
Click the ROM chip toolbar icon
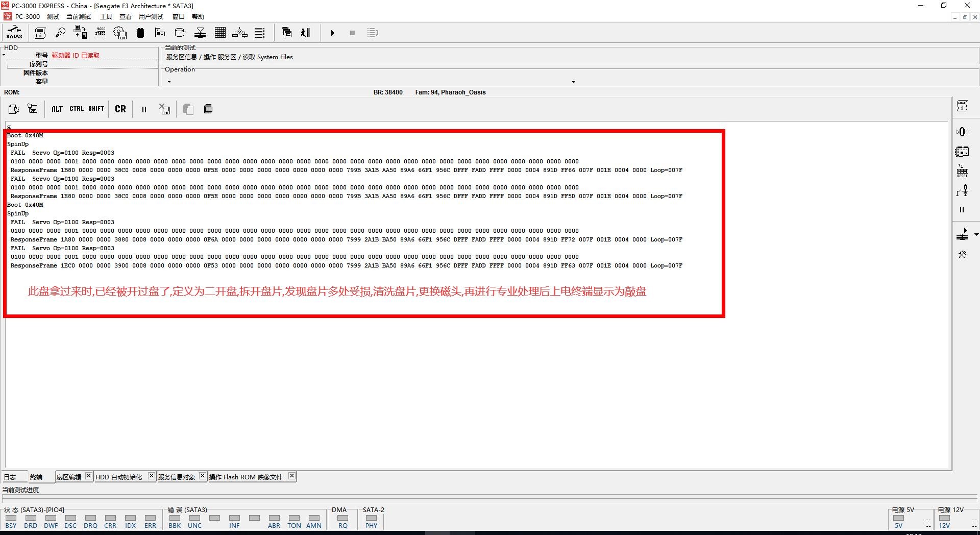(x=140, y=33)
